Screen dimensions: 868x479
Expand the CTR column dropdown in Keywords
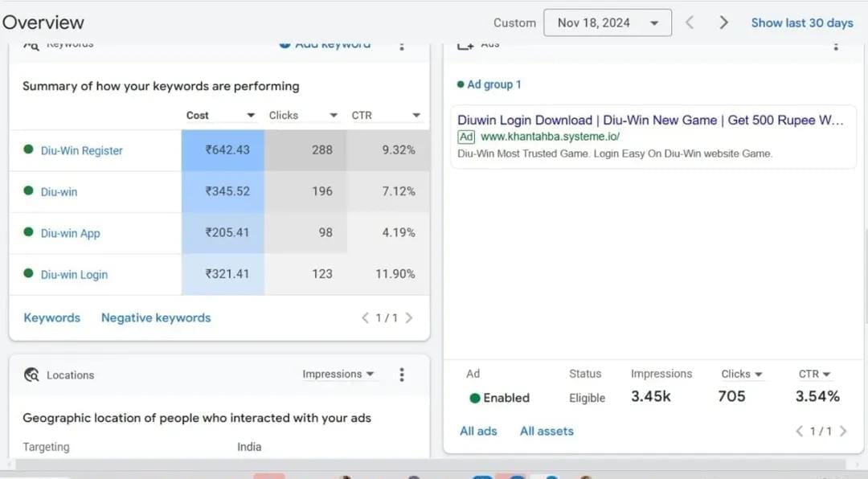[416, 116]
